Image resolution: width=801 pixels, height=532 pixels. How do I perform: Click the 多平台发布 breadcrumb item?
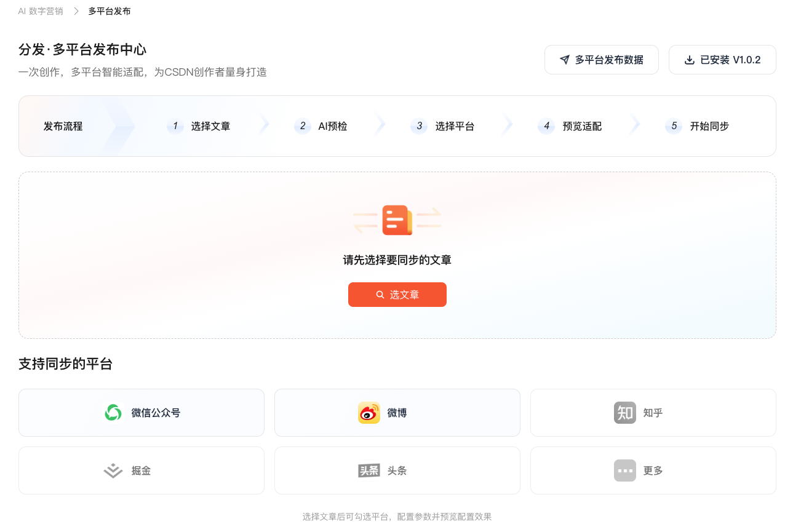coord(109,10)
